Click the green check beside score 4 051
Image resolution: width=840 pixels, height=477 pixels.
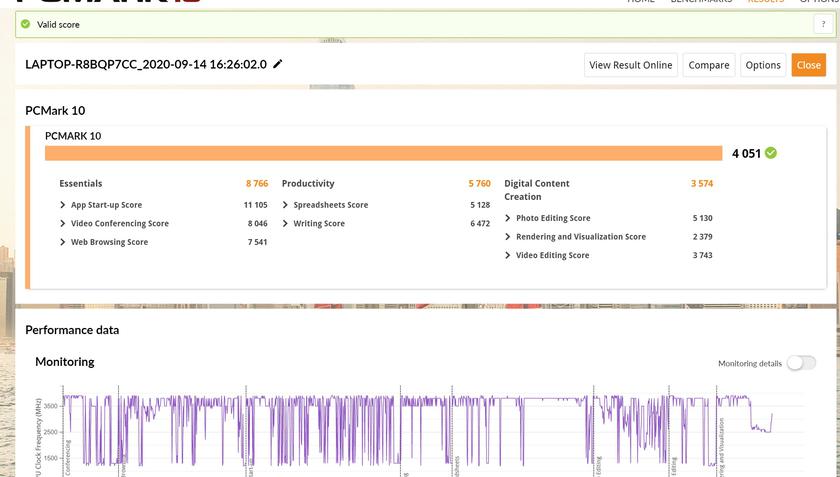pyautogui.click(x=771, y=153)
